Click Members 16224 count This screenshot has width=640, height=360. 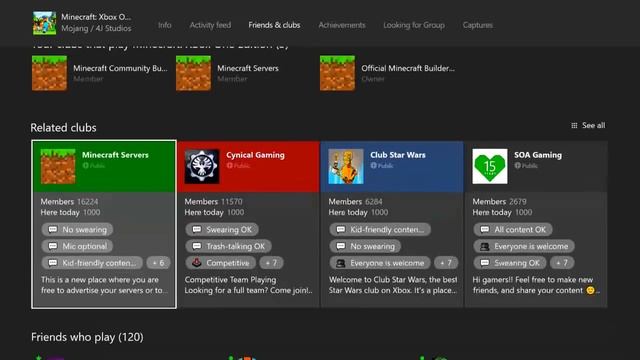(x=69, y=202)
